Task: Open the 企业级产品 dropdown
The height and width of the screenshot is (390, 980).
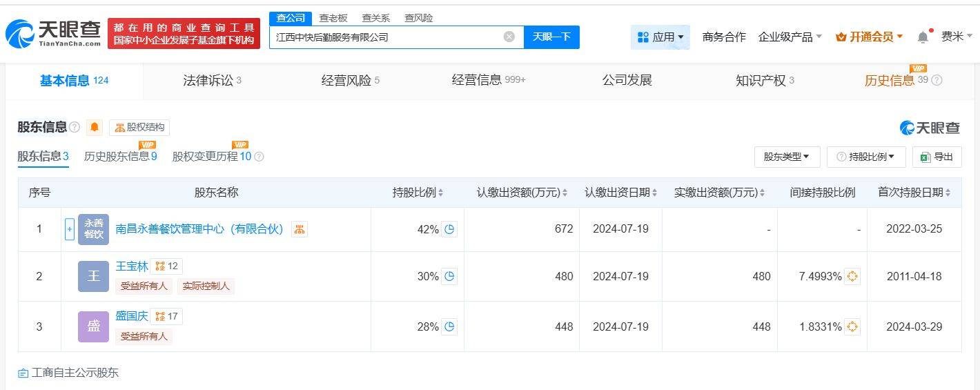Action: (x=790, y=37)
